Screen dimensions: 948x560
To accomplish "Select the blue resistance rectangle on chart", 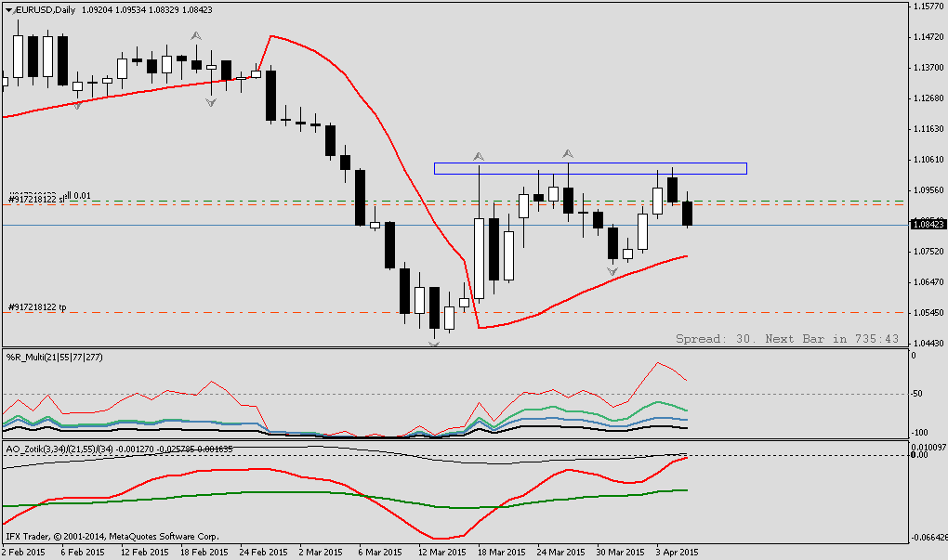I will click(x=590, y=168).
